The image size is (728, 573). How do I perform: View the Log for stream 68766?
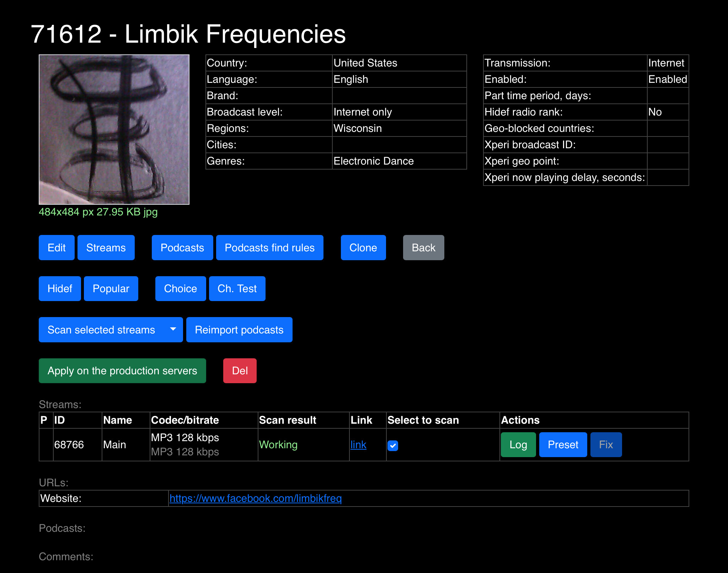coord(518,444)
